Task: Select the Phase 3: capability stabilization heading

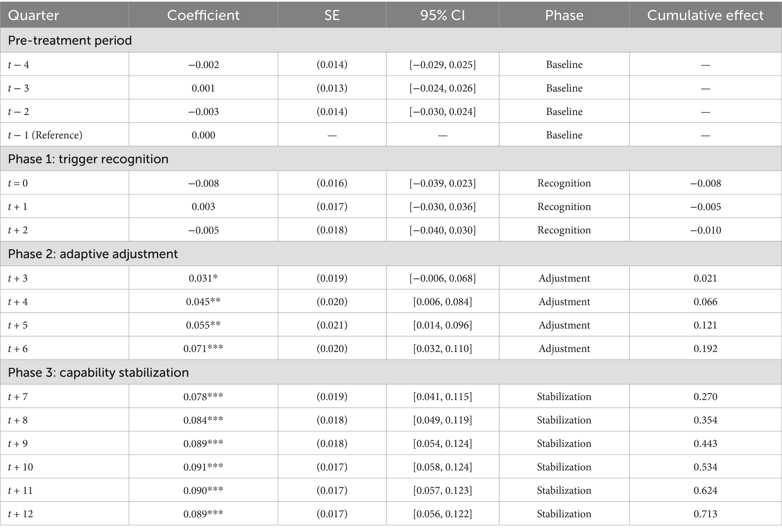Action: (x=98, y=372)
